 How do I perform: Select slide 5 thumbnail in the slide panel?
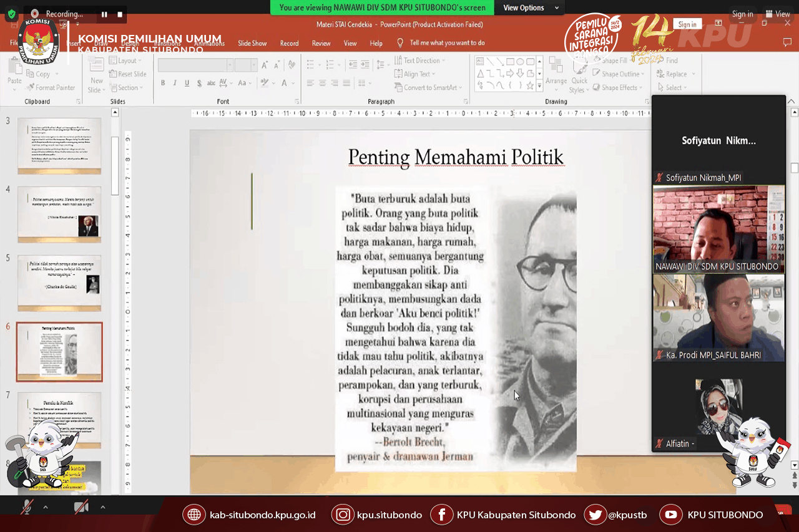coord(59,283)
